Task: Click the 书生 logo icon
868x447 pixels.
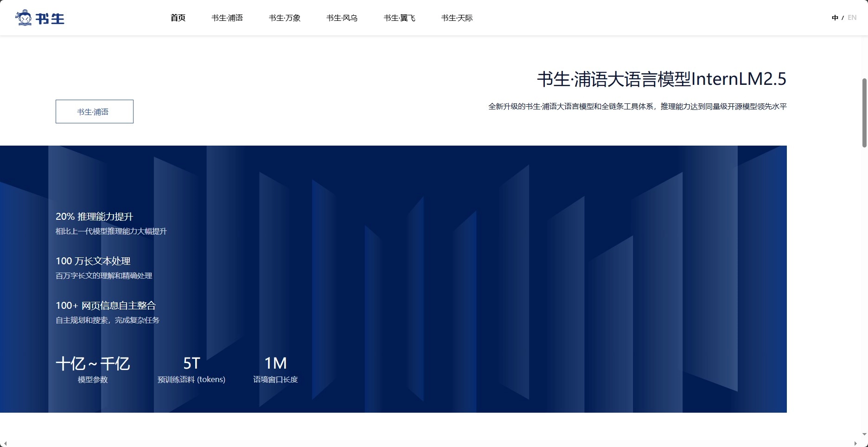Action: (x=40, y=18)
